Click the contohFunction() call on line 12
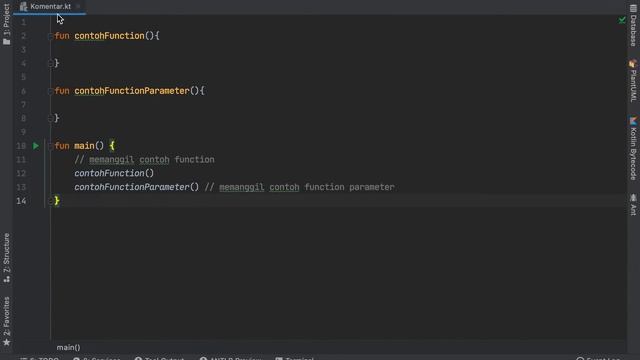Image resolution: width=640 pixels, height=360 pixels. [x=114, y=173]
